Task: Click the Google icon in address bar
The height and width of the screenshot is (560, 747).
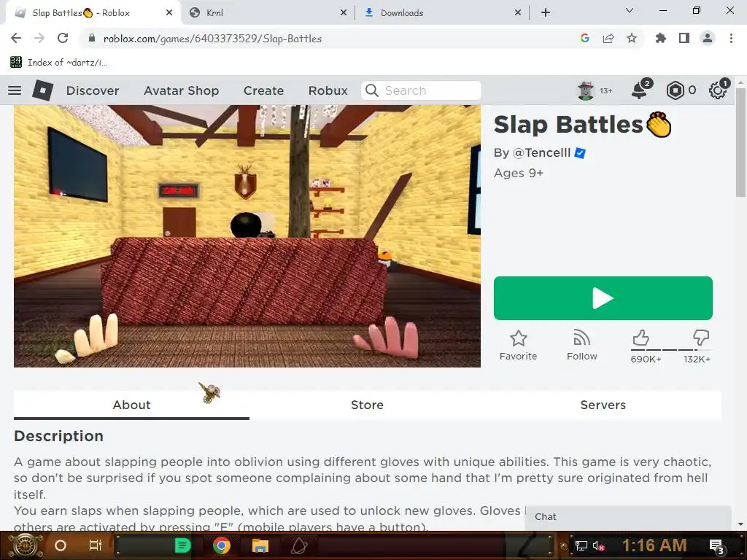Action: 584,38
